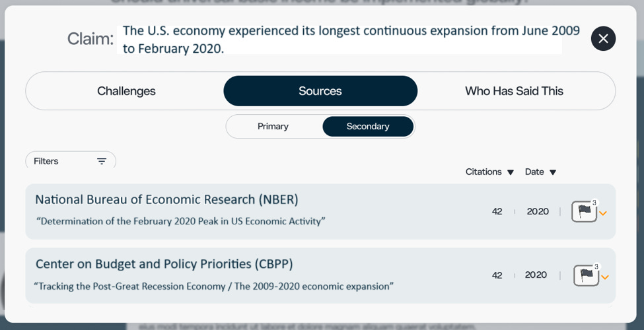Click the NBER citations count 42
The image size is (644, 330).
(x=497, y=211)
